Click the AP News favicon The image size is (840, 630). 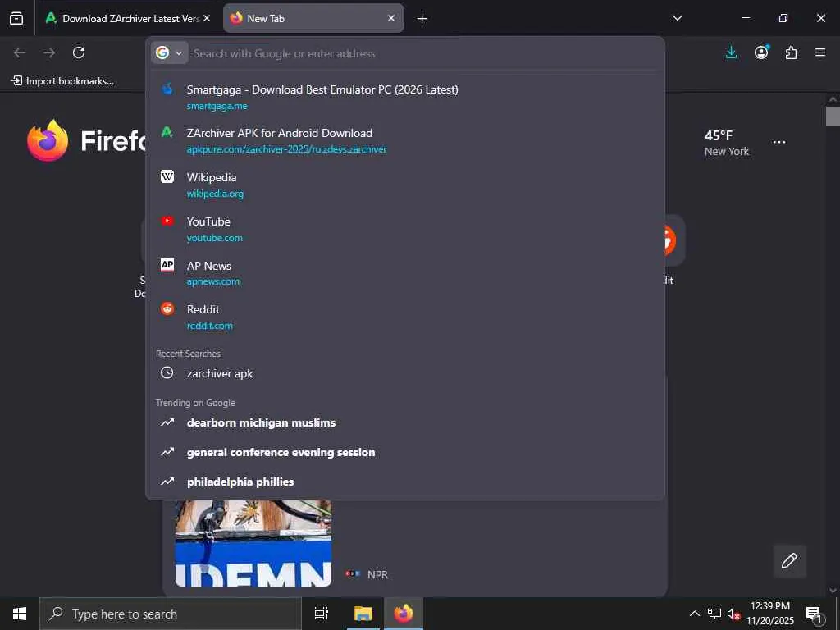[167, 265]
